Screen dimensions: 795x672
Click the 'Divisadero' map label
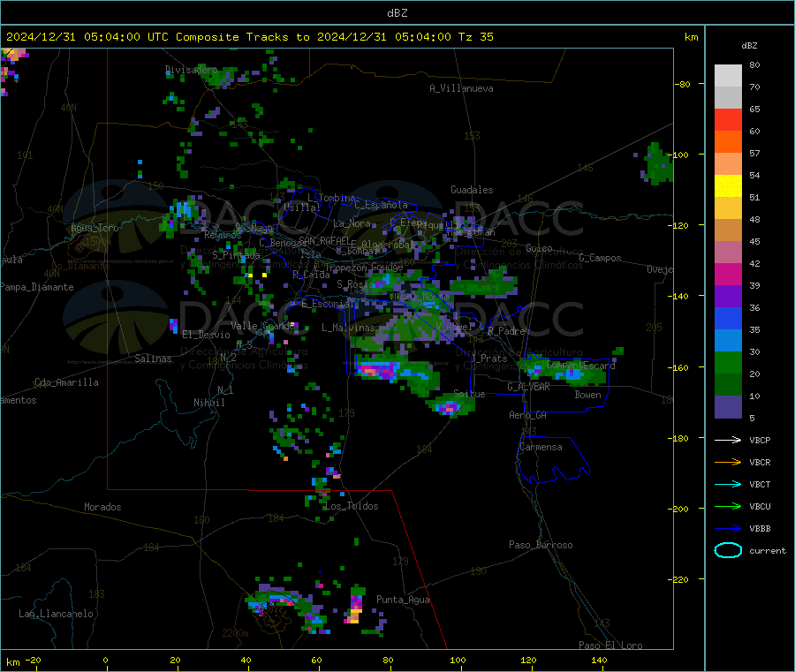(x=191, y=70)
